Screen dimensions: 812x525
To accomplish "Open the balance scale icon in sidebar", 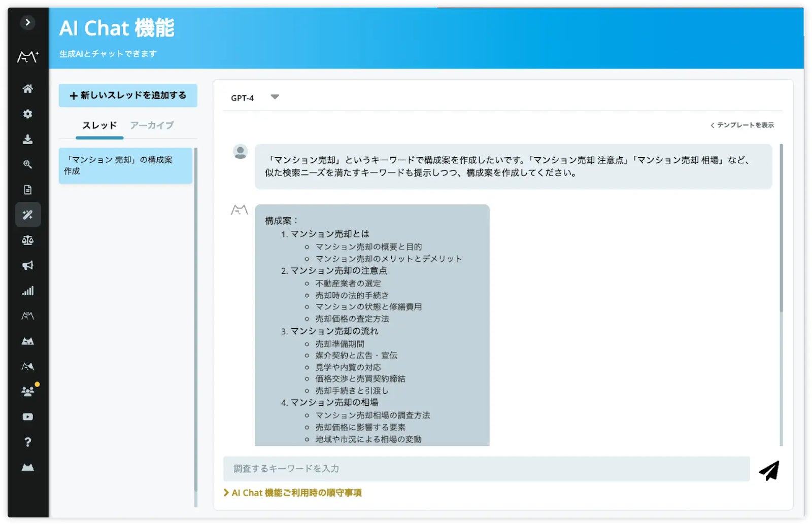I will pos(28,240).
